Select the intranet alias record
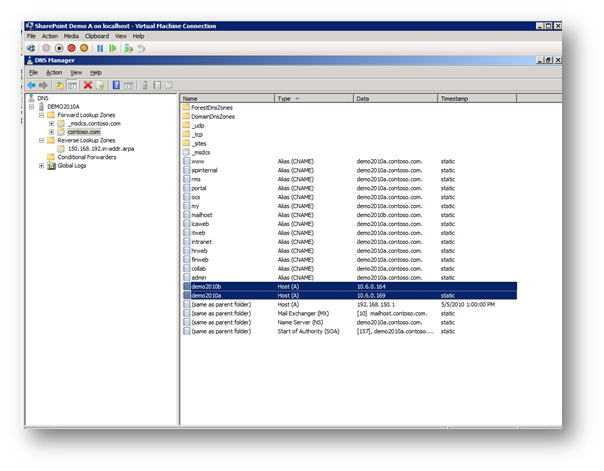 click(x=201, y=242)
